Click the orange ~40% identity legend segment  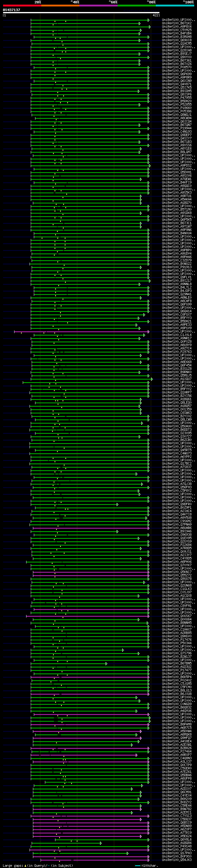point(61,6)
